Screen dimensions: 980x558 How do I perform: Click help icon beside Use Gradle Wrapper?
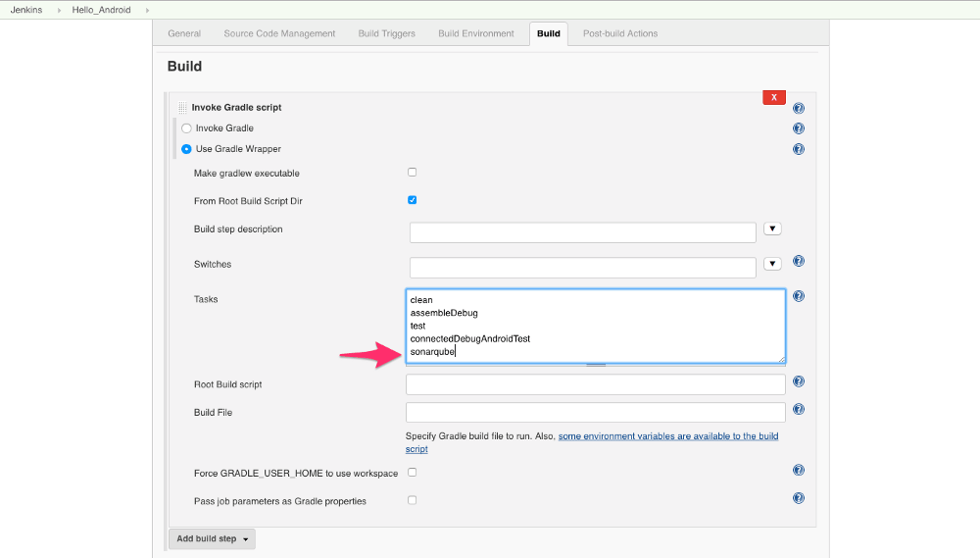[799, 150]
